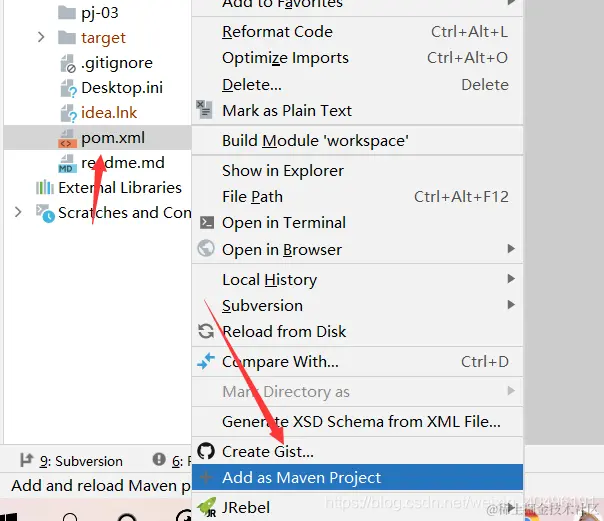The image size is (604, 521).
Task: Click the GitHub icon beside Create Gist
Action: (x=206, y=451)
